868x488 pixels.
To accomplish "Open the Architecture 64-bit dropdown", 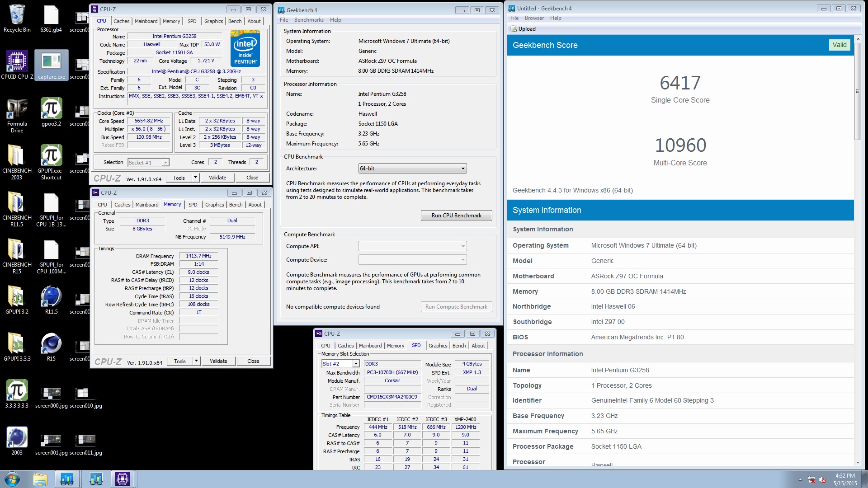I will 412,169.
